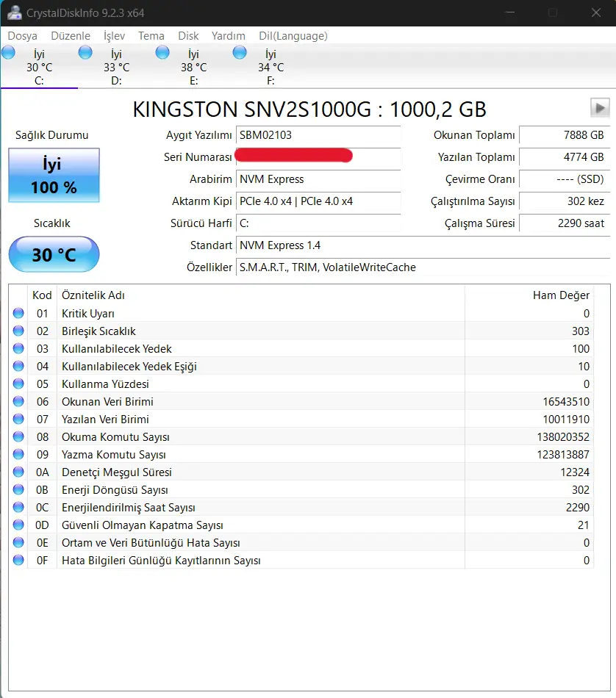This screenshot has height=698, width=616.
Task: Click the status dot for Okunan Veri Birimi
Action: point(18,401)
